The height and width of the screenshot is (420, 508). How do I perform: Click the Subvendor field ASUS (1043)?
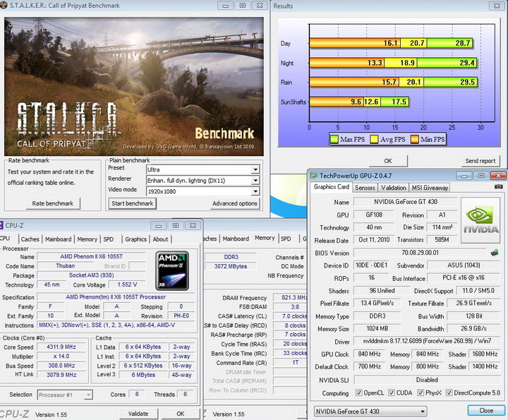(x=464, y=265)
